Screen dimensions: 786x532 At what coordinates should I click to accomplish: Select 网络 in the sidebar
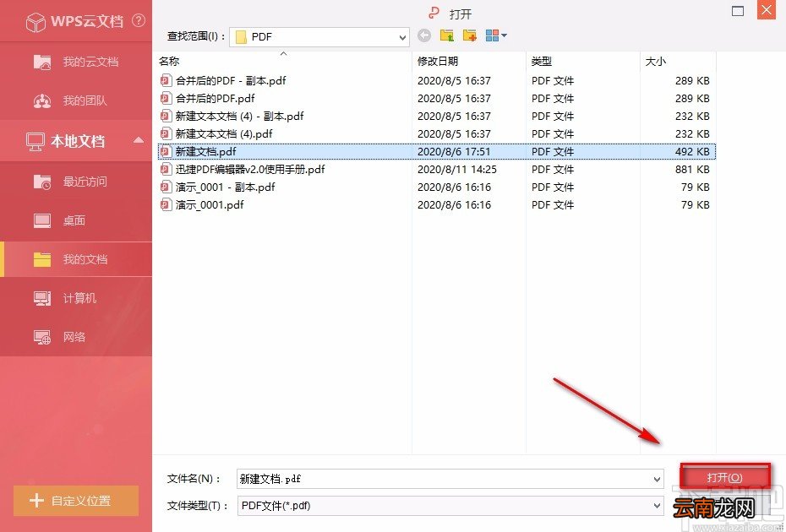76,337
